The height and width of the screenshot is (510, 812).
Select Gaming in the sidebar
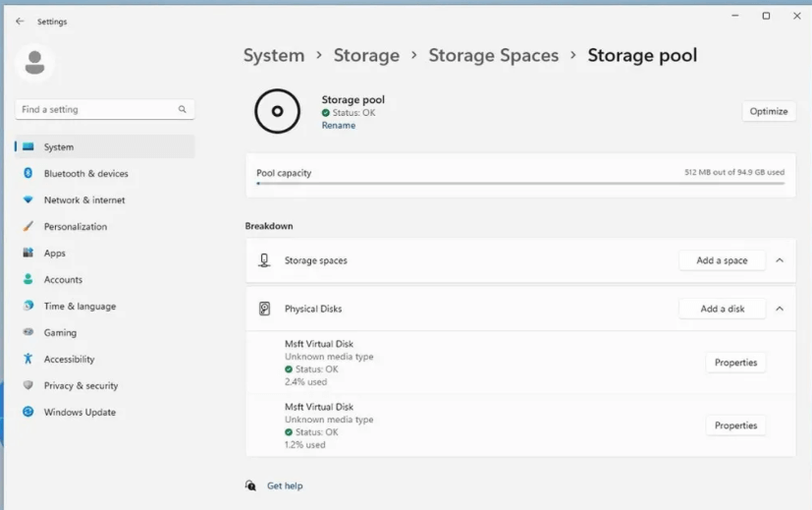pyautogui.click(x=105, y=332)
